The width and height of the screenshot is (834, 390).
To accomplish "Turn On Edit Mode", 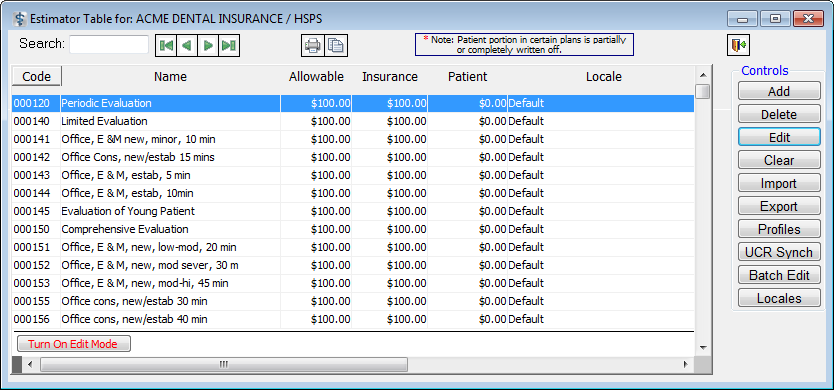I will [x=74, y=344].
